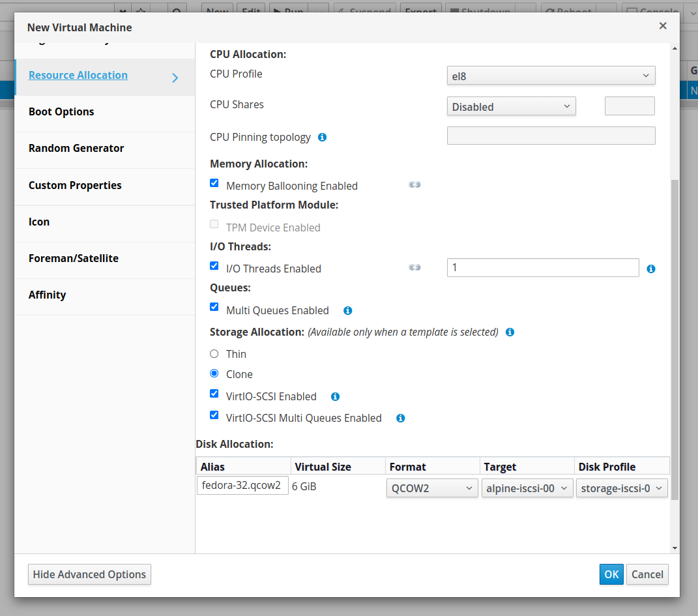Expand the disk Format QCOW2 dropdown
Viewport: 698px width, 616px height.
pyautogui.click(x=431, y=488)
